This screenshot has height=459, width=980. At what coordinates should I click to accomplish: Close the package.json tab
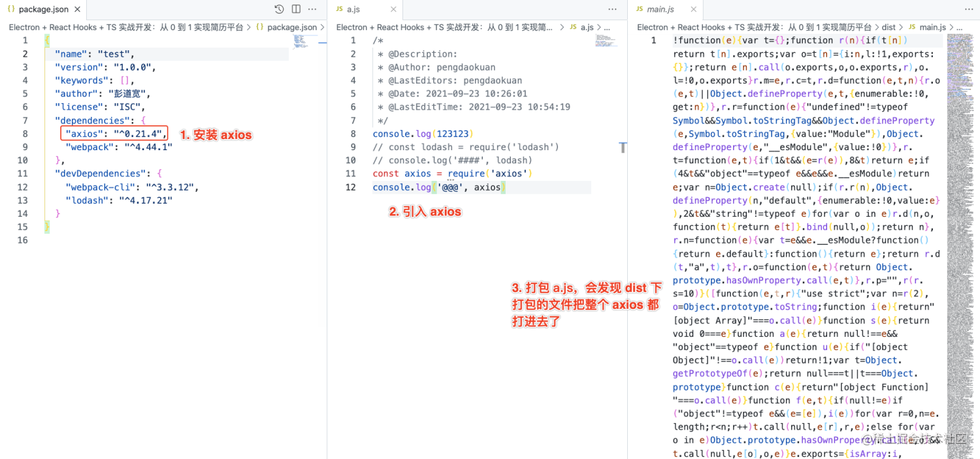tap(77, 10)
